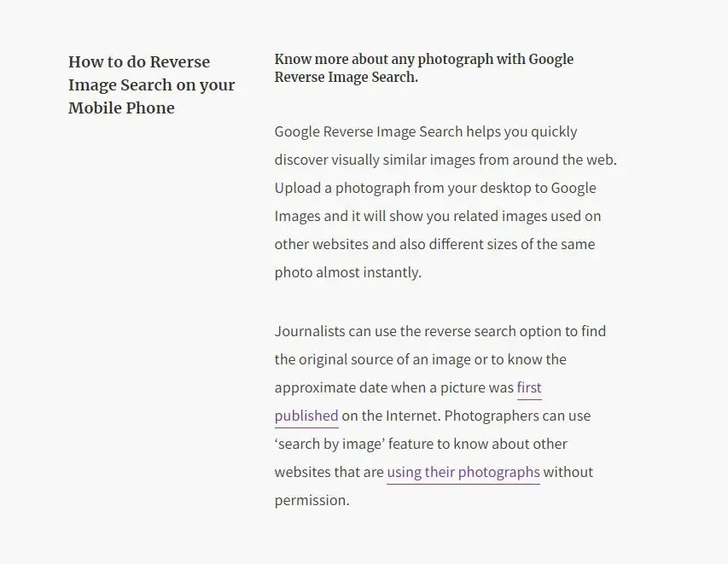Screen dimensions: 728x564
Task: Click the text 'photo almost instantly.'
Action: (348, 272)
